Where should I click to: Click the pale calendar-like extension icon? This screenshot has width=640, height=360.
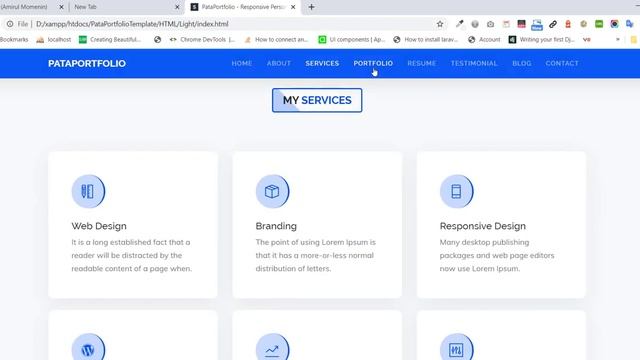click(506, 24)
